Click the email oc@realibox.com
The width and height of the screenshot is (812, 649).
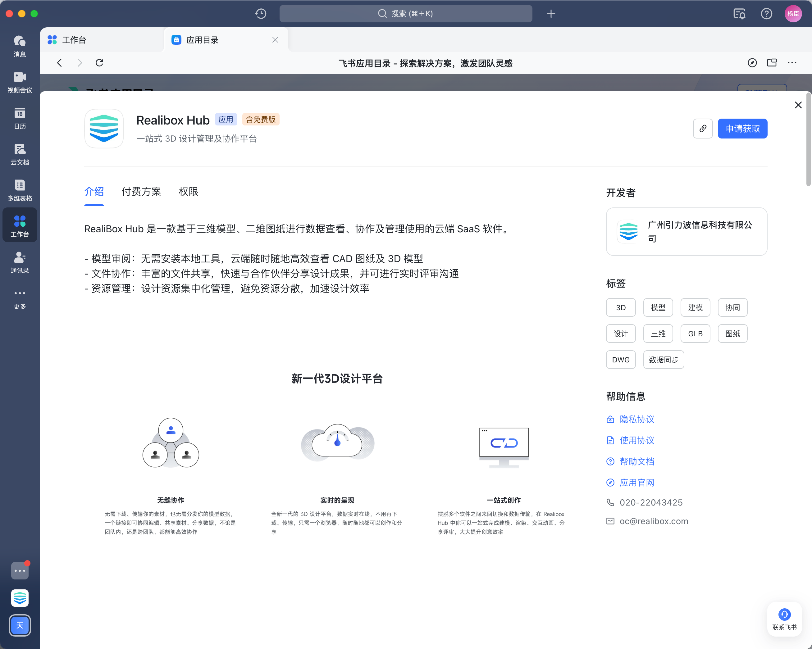pos(654,521)
